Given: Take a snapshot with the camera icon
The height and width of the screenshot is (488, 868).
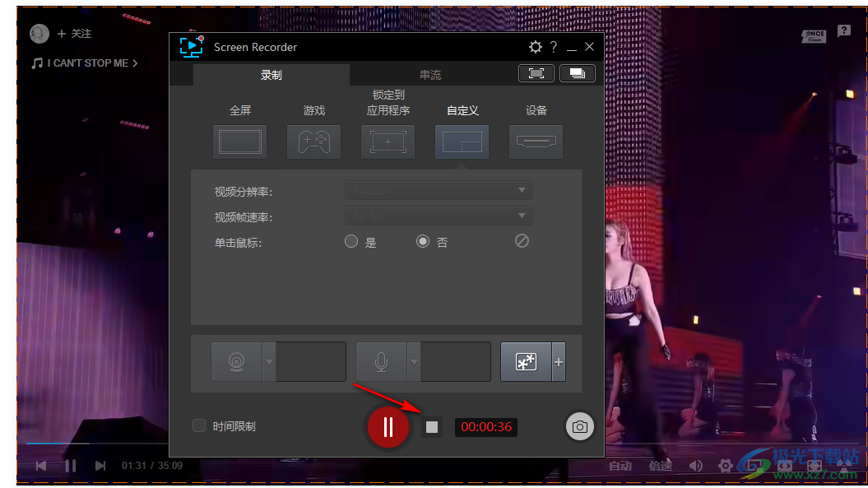Looking at the screenshot, I should pos(579,426).
